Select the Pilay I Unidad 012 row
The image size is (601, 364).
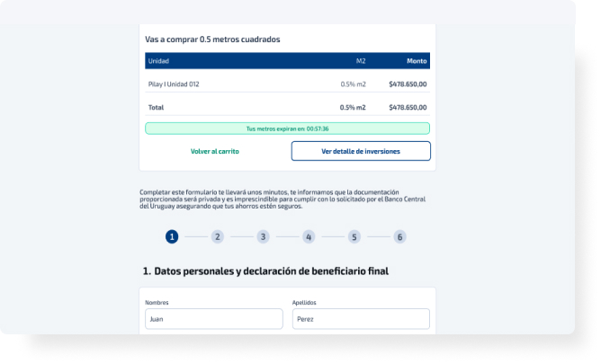coord(288,84)
